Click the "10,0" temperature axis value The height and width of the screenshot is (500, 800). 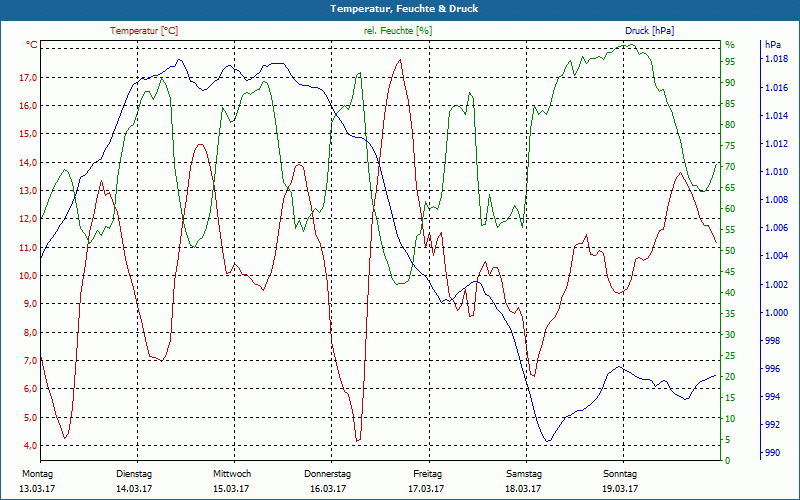tap(29, 276)
